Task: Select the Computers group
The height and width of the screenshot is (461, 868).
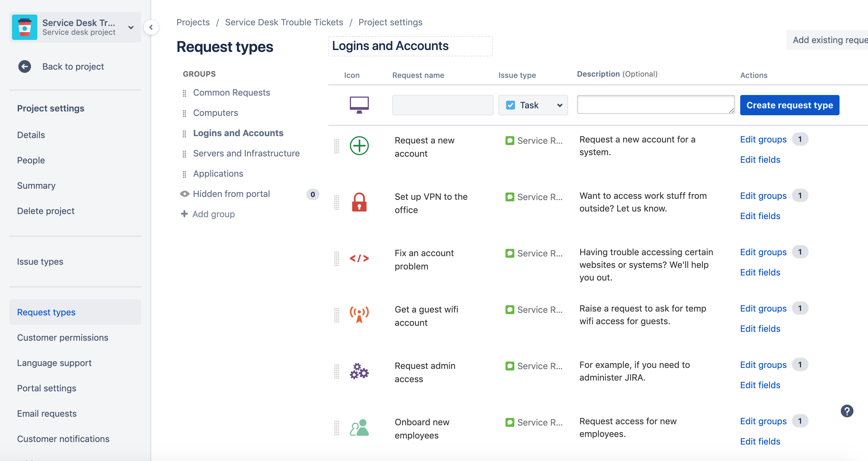Action: 215,113
